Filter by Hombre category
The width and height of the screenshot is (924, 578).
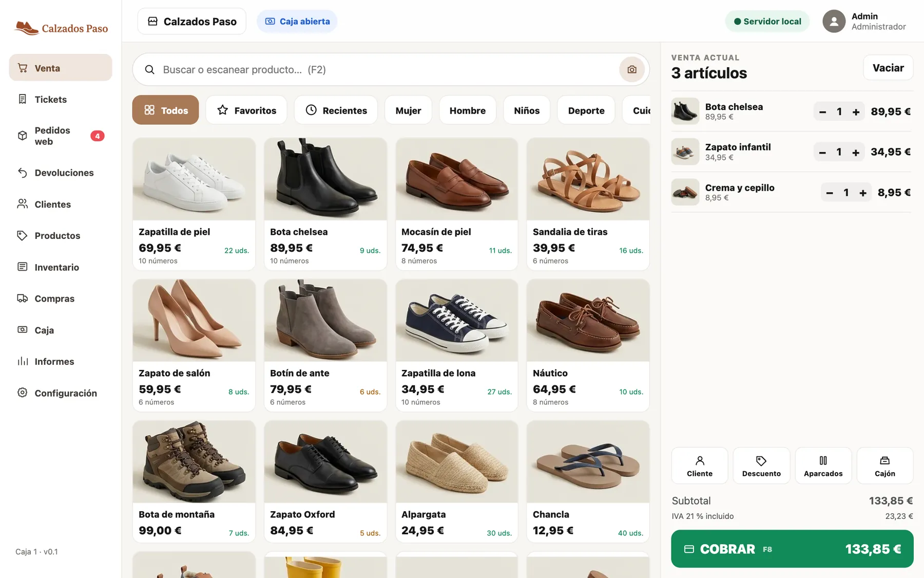coord(468,110)
